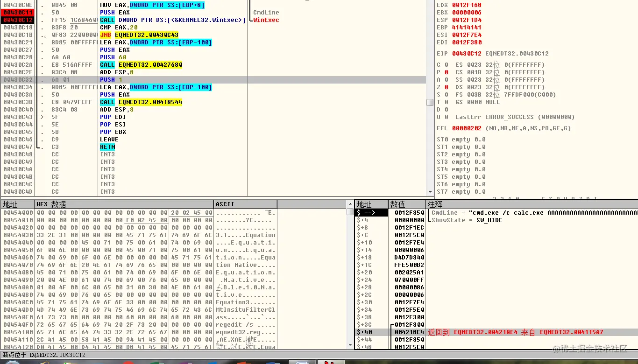Click the red WinExec comment in disassembly

pyautogui.click(x=266, y=20)
